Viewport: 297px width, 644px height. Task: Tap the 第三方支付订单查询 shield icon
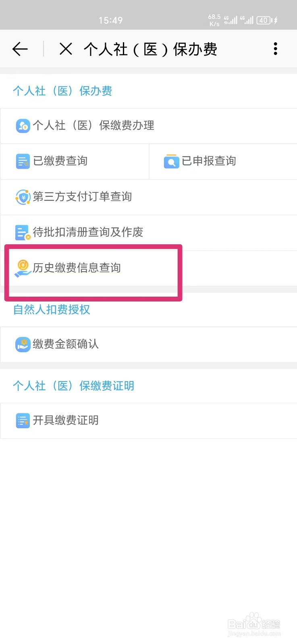point(23,197)
